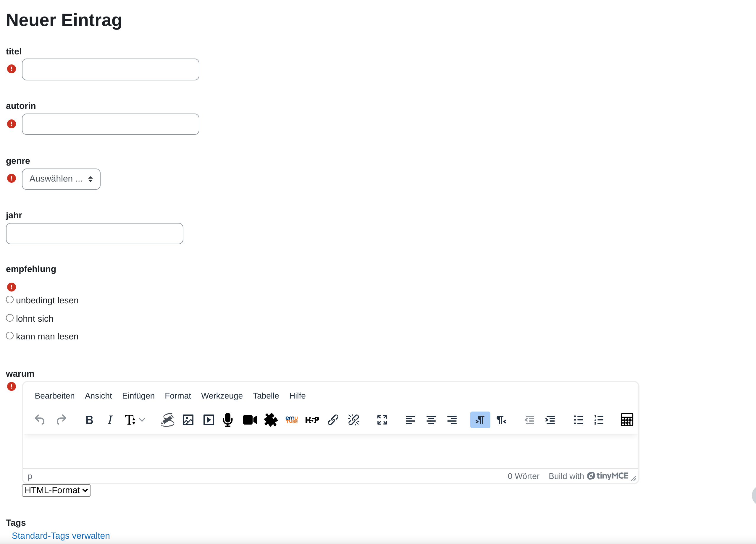Select the 'unbedingt lesen' radio button
This screenshot has height=544, width=756.
click(10, 299)
